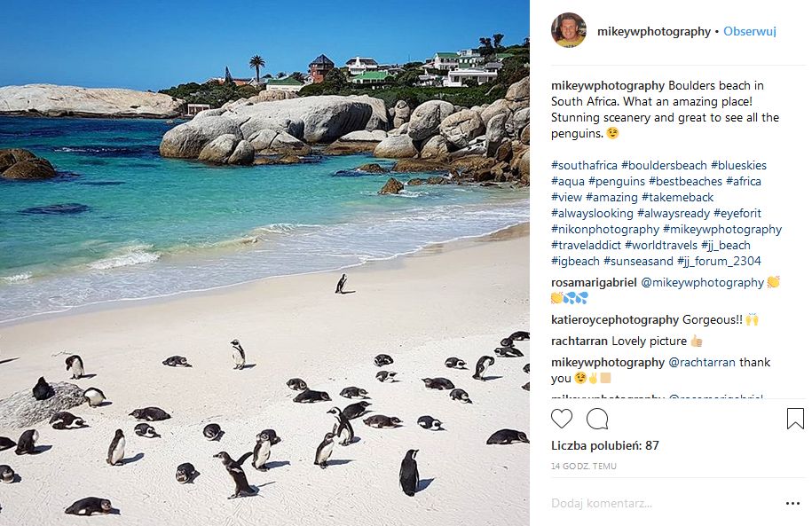The width and height of the screenshot is (812, 526).
Task: Open mikeywphotography profile avatar
Action: tap(569, 31)
